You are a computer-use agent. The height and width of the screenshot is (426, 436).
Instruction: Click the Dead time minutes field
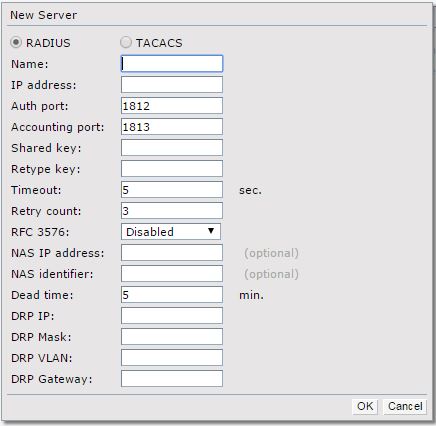(172, 295)
